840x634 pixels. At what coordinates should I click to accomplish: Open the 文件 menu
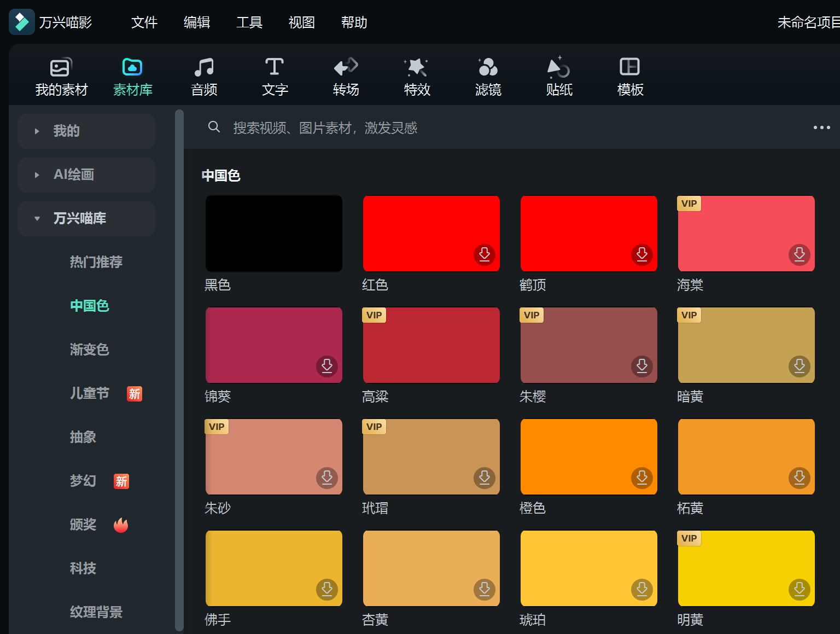(x=144, y=22)
